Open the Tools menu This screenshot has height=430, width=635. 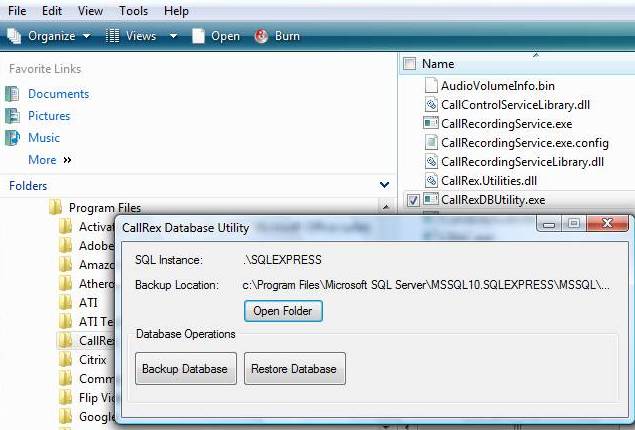coord(133,11)
